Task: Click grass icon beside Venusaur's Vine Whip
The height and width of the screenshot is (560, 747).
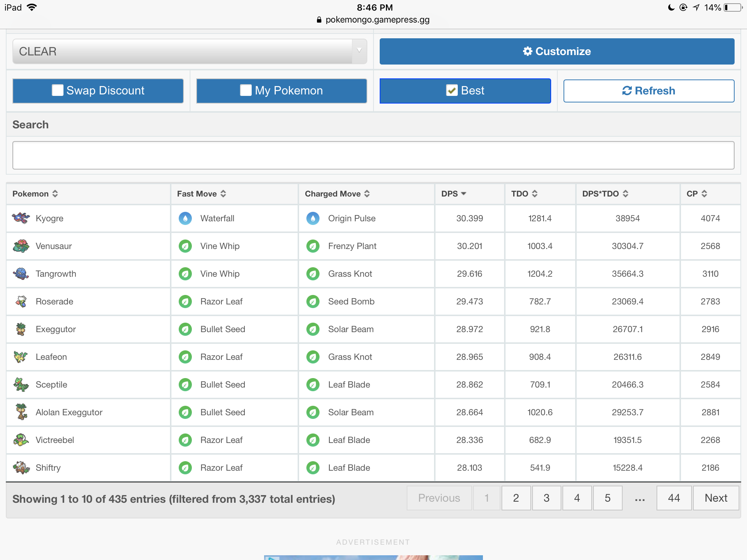Action: [x=185, y=246]
